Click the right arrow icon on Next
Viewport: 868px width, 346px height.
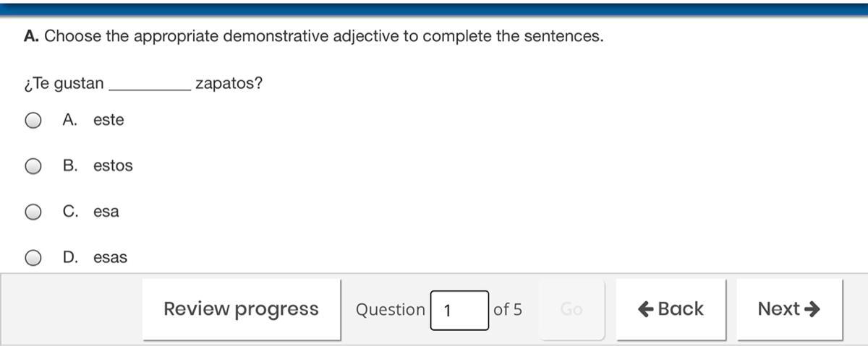pyautogui.click(x=812, y=309)
